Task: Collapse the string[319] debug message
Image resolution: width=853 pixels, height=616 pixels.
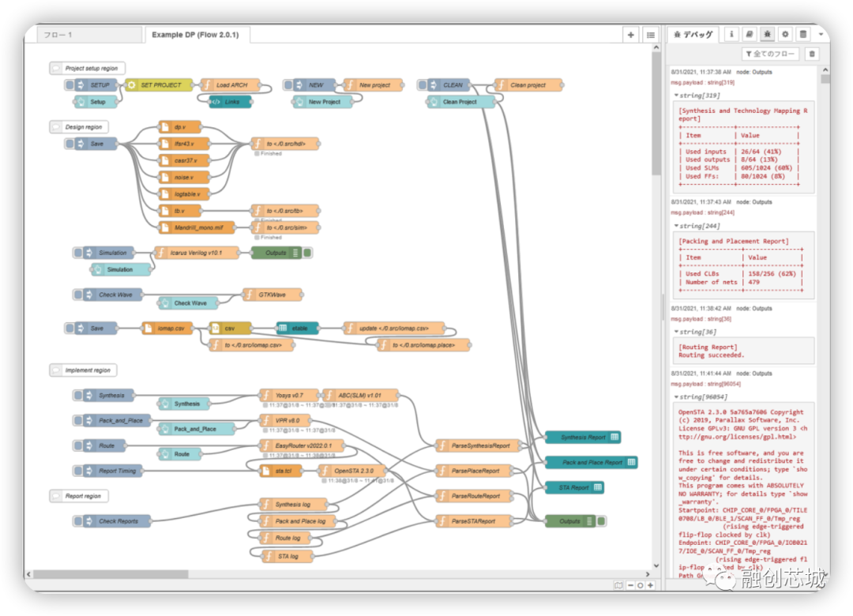Action: click(x=676, y=96)
